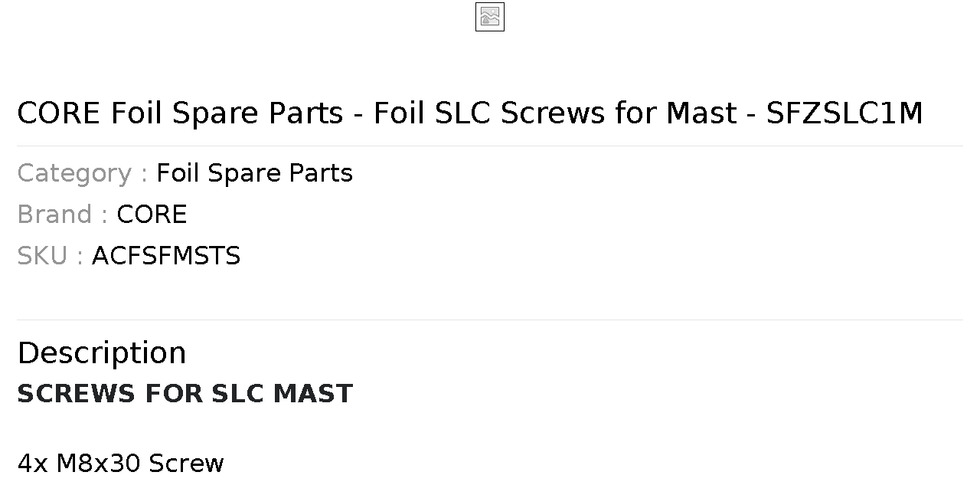Click the word CORE in the title
Screen dimensions: 980x495
[x=59, y=113]
